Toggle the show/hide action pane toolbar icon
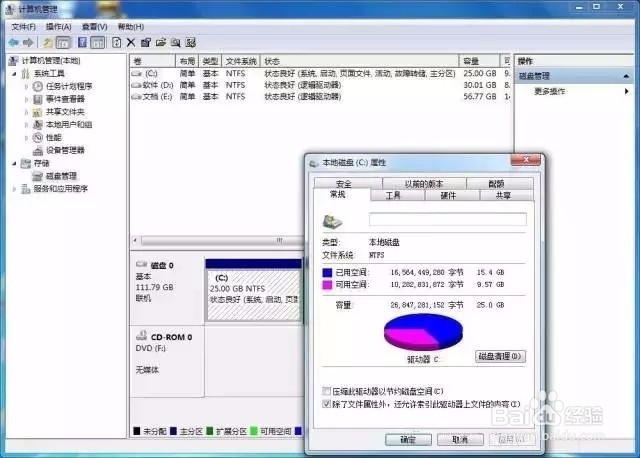The width and height of the screenshot is (640, 458). [98, 42]
